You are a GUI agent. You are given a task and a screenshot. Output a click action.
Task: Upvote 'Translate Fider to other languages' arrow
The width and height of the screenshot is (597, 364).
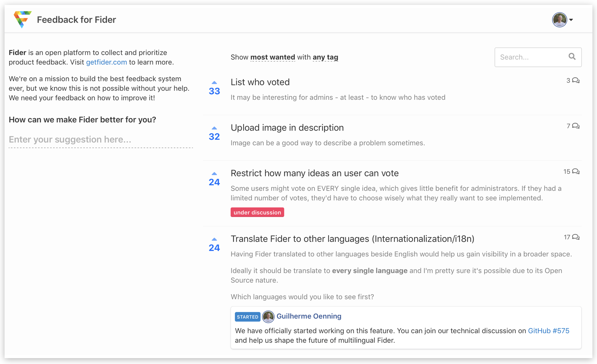point(214,239)
